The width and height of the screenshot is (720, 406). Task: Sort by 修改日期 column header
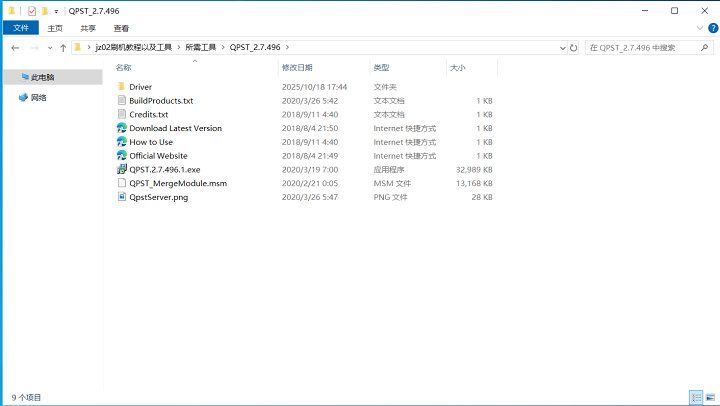click(297, 68)
